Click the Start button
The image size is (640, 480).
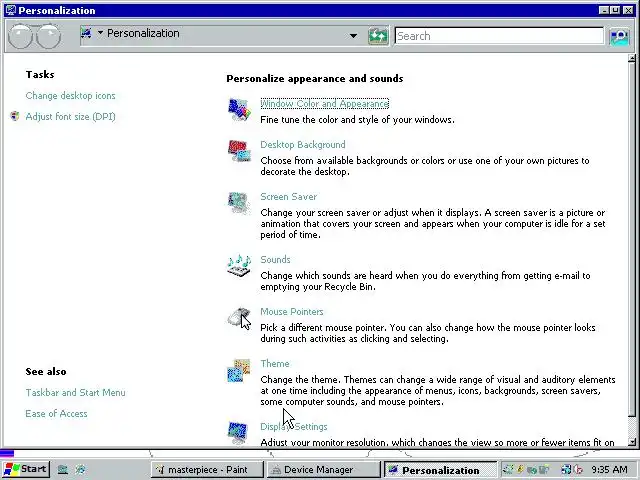[x=26, y=469]
